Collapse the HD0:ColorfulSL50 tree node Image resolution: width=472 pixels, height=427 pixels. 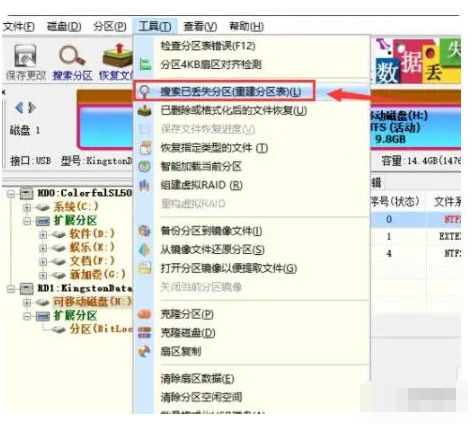(11, 193)
